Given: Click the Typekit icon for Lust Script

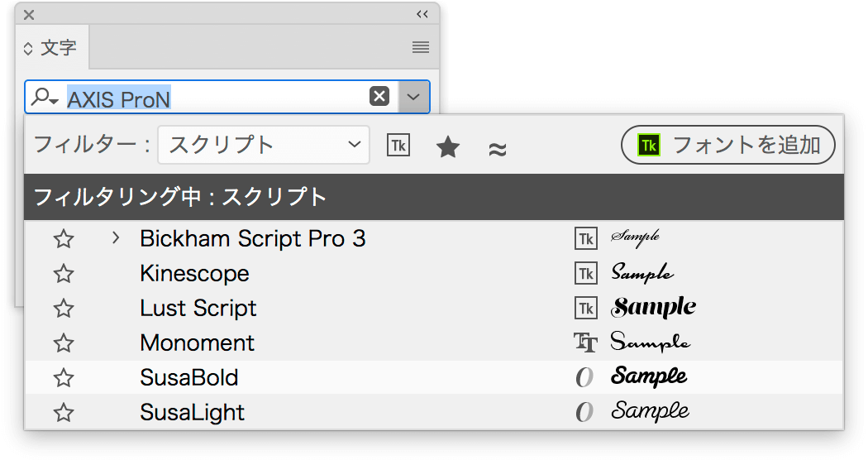Looking at the screenshot, I should [x=585, y=308].
